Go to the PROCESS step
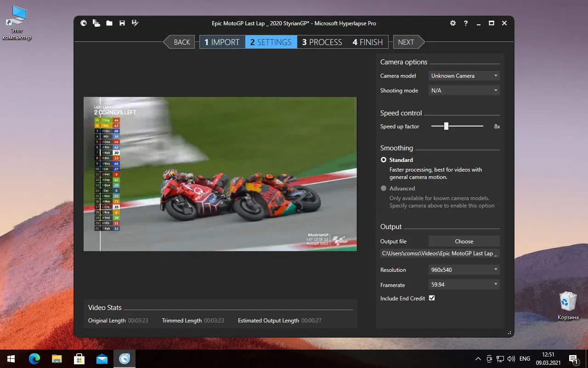Screen dimensions: 588x368 pos(321,42)
